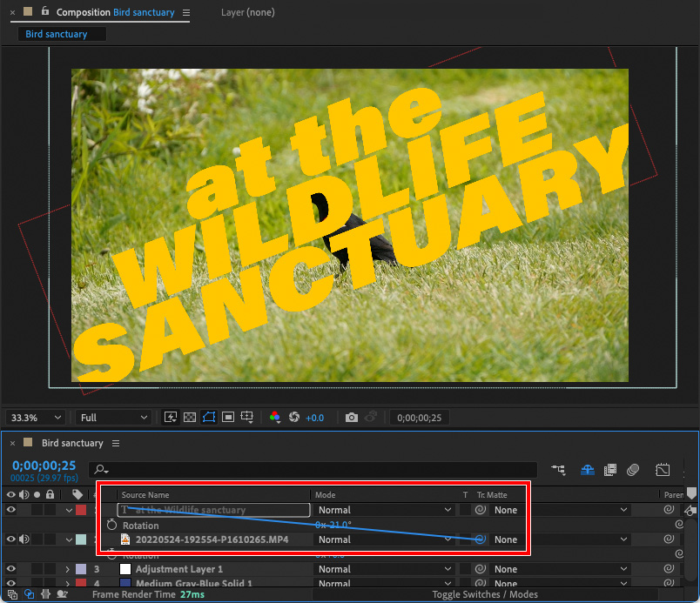Select the 20220524-192554-P1610265.MP4 layer
The image size is (700, 603).
tap(212, 539)
